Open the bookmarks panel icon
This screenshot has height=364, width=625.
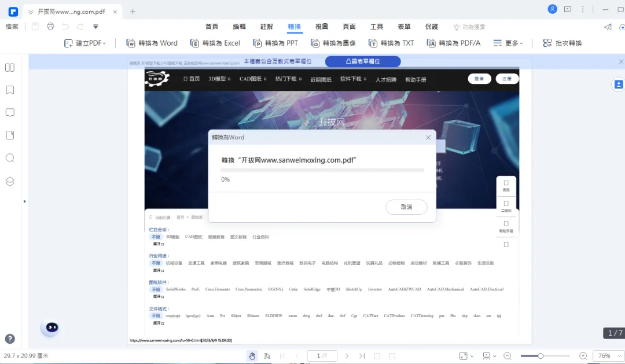click(x=10, y=90)
